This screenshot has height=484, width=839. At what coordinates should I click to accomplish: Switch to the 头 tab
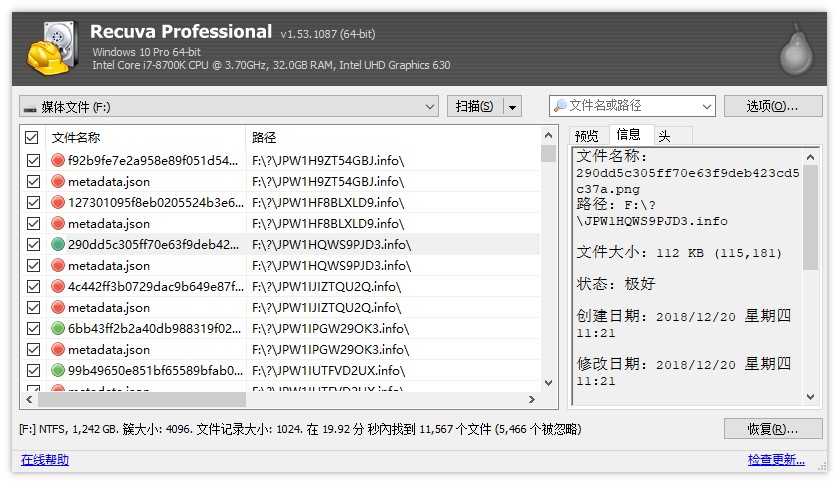click(x=672, y=136)
